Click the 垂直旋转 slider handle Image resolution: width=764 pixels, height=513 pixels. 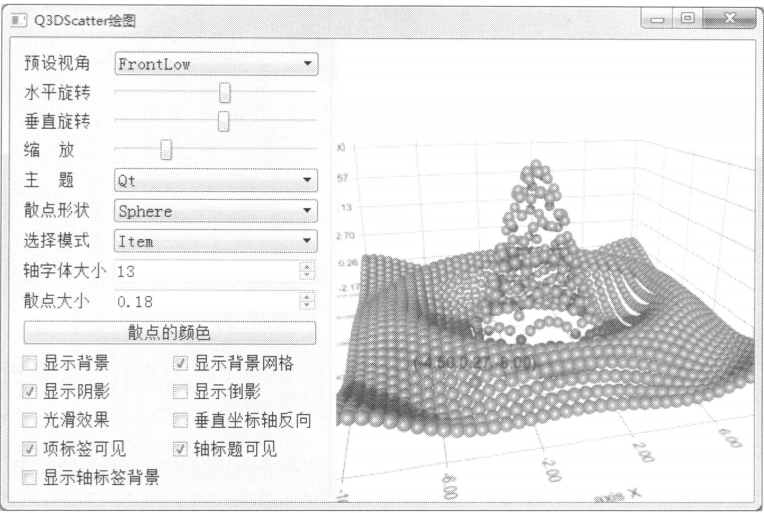tap(224, 122)
